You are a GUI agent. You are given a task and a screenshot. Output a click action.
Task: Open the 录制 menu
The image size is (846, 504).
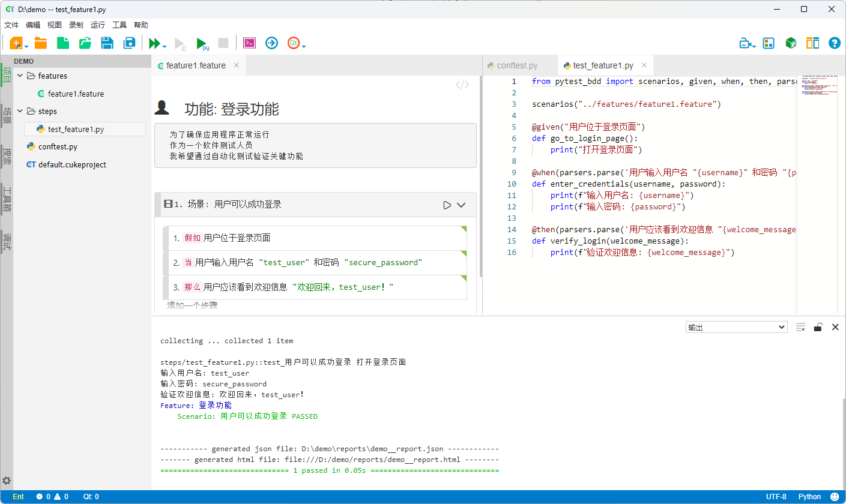(76, 25)
